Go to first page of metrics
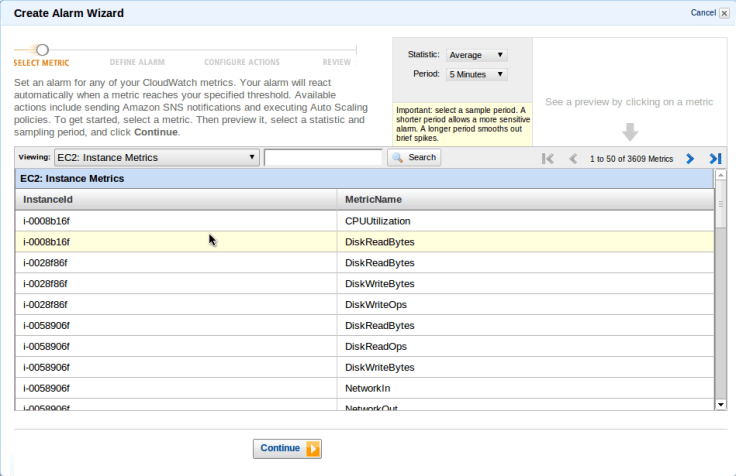 pos(547,158)
